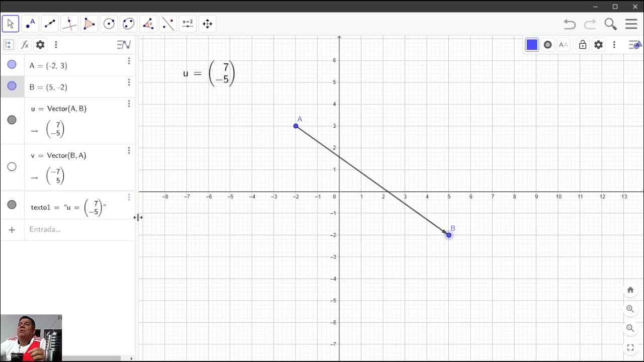Click the blue color swatch
Viewport: 644px width, 362px height.
click(532, 45)
